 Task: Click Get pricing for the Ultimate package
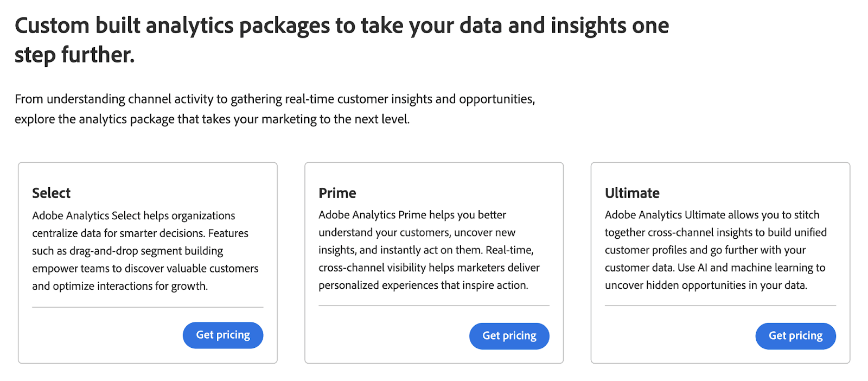pyautogui.click(x=795, y=335)
